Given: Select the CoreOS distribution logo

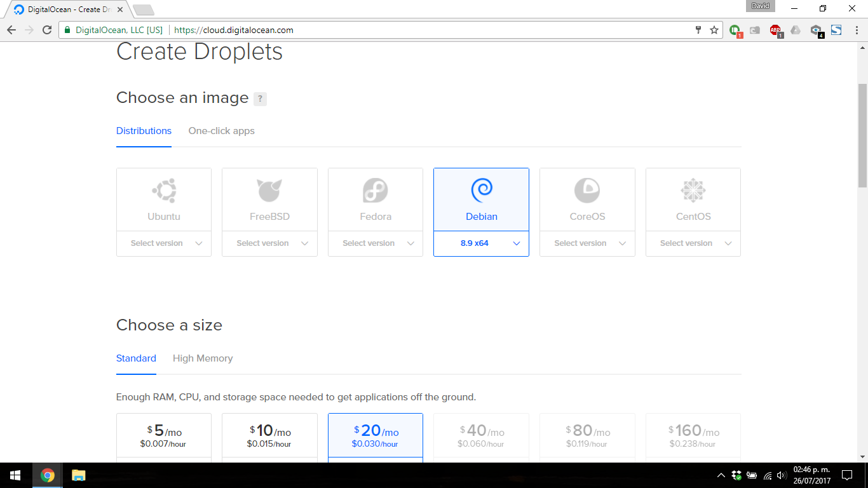Looking at the screenshot, I should click(587, 190).
